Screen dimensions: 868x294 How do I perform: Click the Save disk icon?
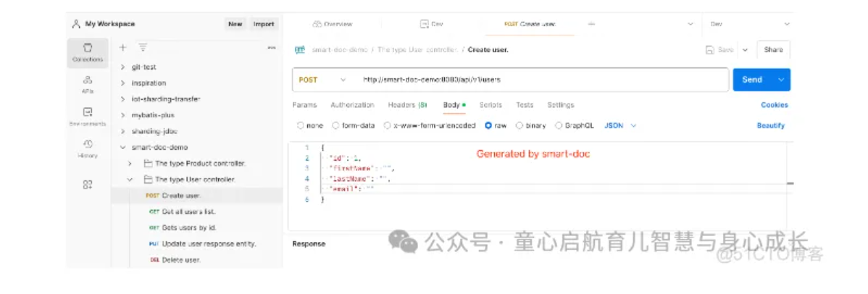coord(710,50)
